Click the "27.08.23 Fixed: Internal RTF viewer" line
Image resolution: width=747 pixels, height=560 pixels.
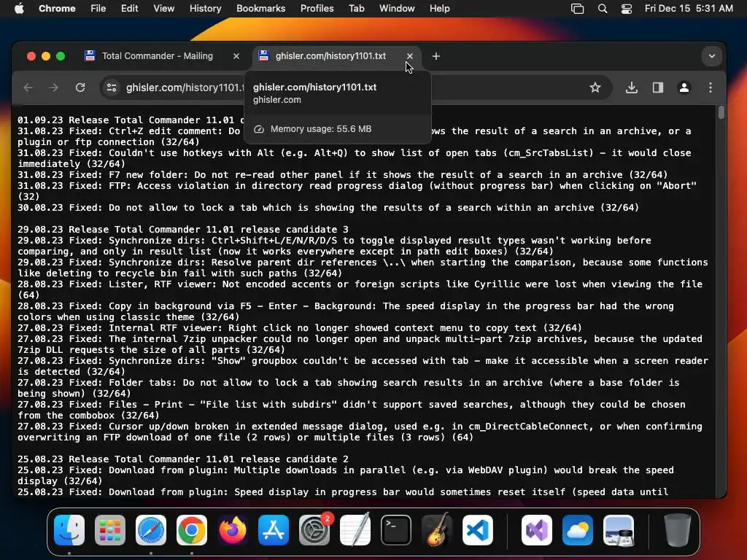[300, 328]
